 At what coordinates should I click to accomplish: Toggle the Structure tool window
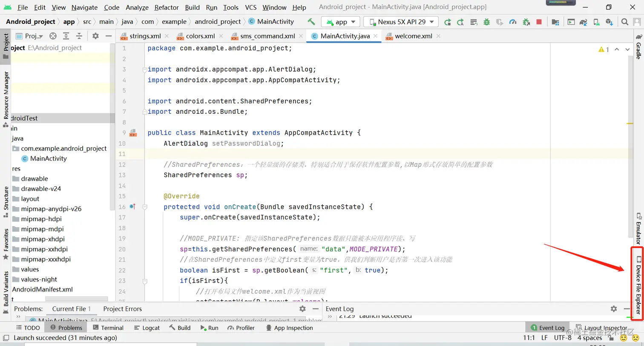tap(5, 200)
